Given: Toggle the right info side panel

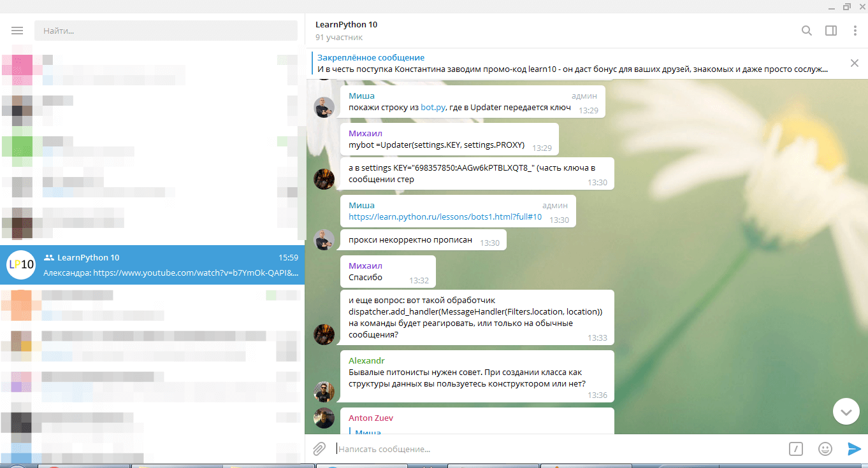Looking at the screenshot, I should click(x=831, y=31).
